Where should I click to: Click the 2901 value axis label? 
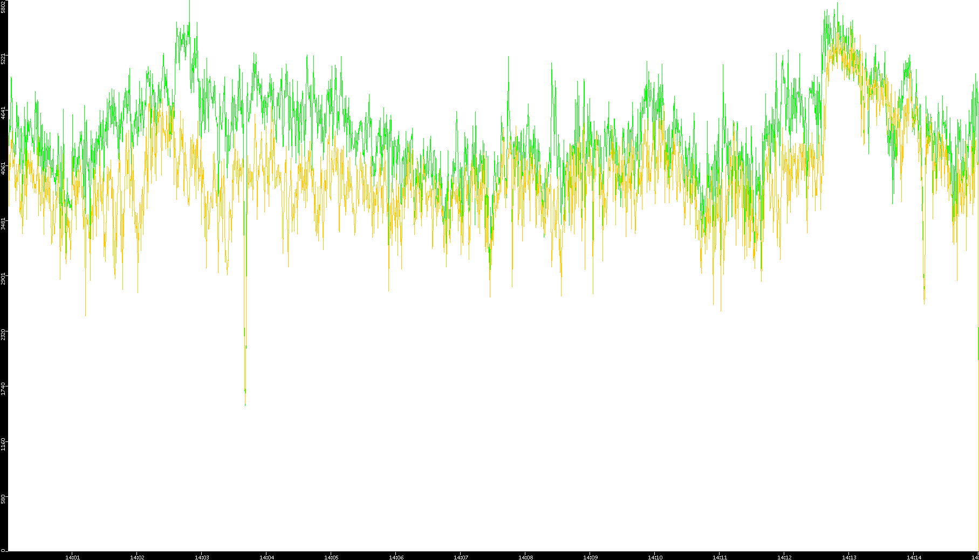point(4,279)
